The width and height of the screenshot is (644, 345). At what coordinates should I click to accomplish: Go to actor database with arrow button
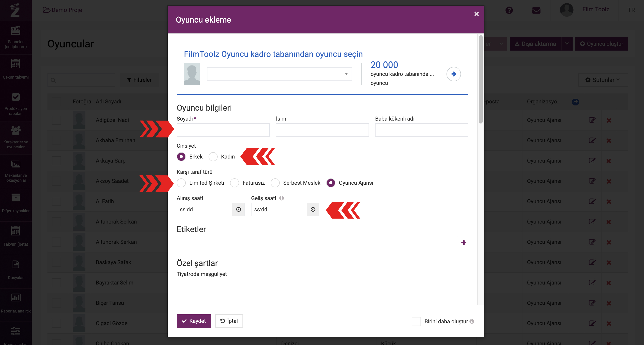coord(454,74)
